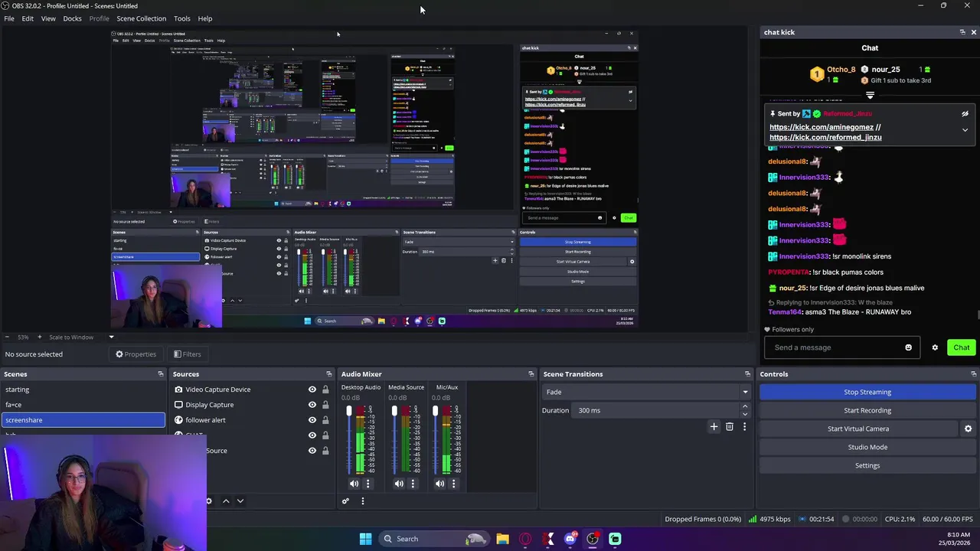Open the emoji picker in chat
Image resolution: width=980 pixels, height=551 pixels.
point(908,347)
